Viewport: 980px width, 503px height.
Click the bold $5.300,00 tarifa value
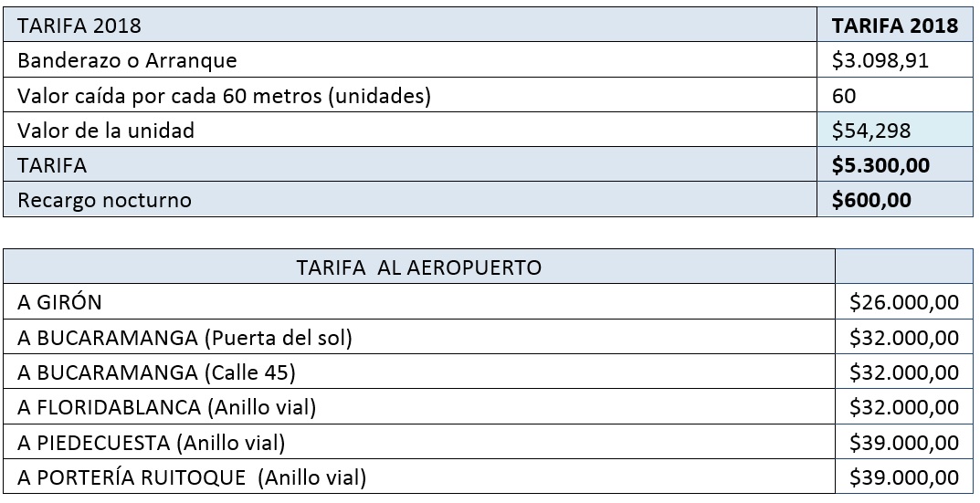coord(880,165)
